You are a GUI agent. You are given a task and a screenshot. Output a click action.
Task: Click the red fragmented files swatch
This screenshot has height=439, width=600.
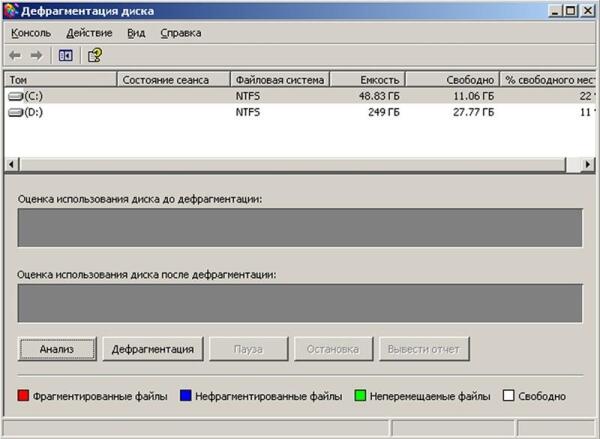(x=23, y=396)
